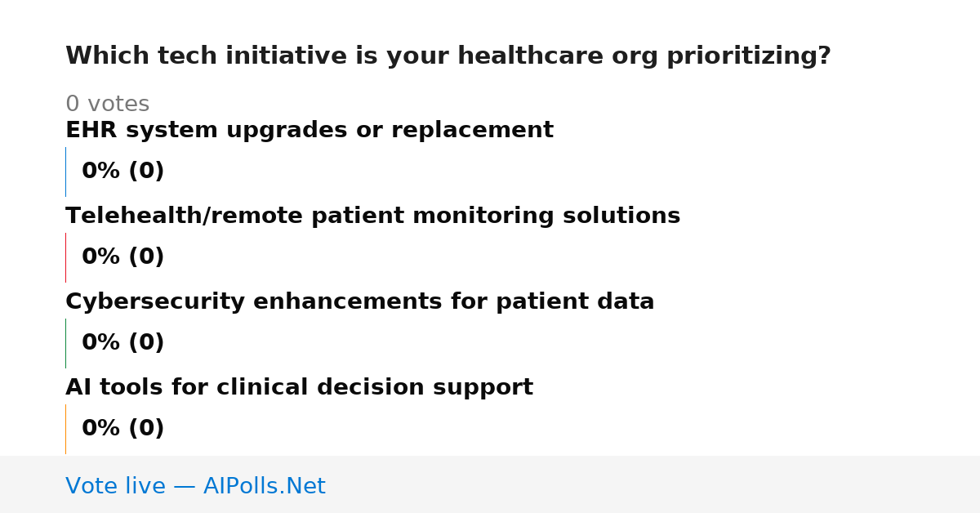Click 'AIPolls.Net' in the footer link
The width and height of the screenshot is (980, 513).
pyautogui.click(x=265, y=487)
